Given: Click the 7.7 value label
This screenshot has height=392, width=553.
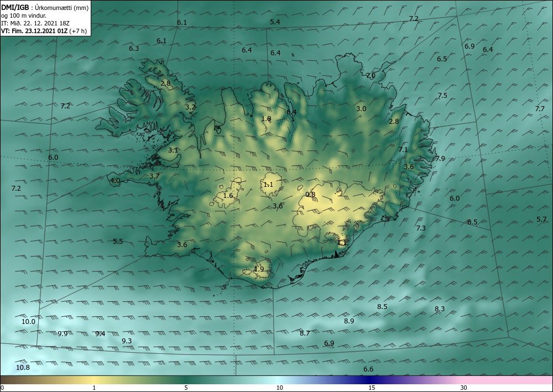Looking at the screenshot, I should click(x=540, y=109).
